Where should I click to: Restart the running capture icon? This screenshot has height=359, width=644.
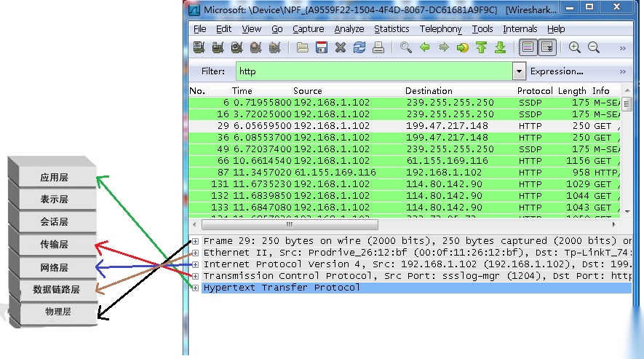coord(274,48)
